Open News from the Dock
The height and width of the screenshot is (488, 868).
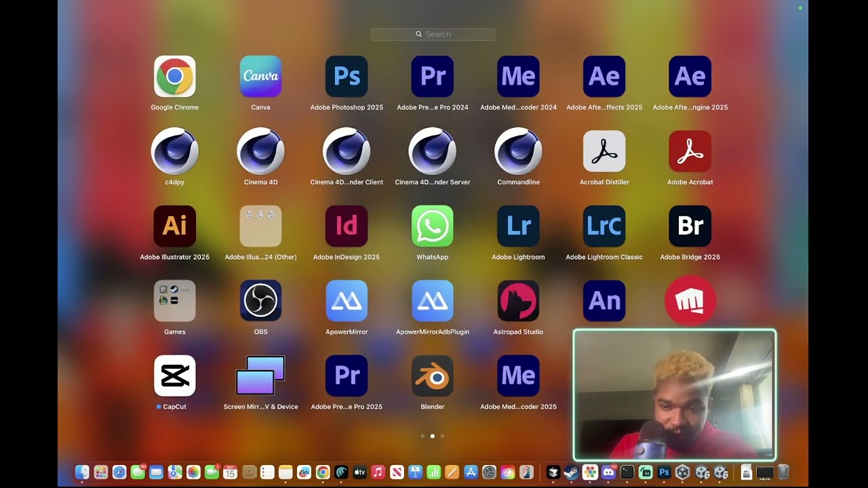[397, 472]
